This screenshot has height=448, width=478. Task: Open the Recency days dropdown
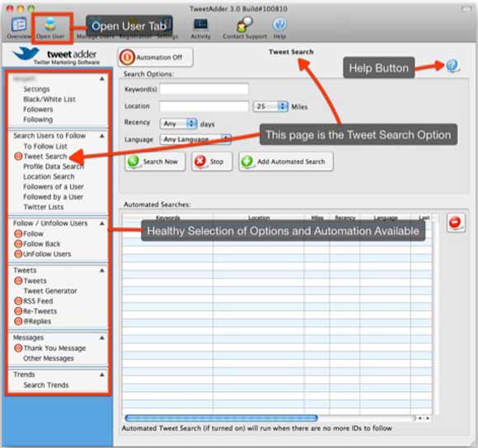pyautogui.click(x=178, y=124)
